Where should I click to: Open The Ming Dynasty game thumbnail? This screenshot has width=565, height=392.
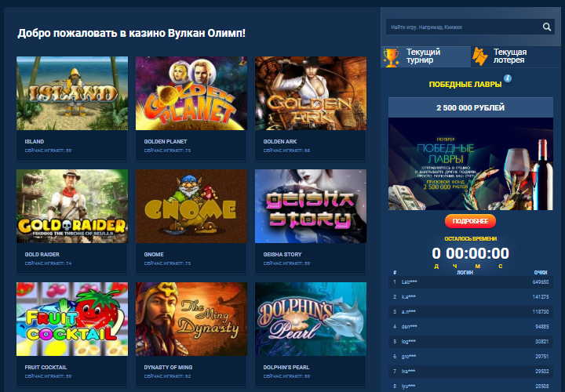tap(191, 319)
